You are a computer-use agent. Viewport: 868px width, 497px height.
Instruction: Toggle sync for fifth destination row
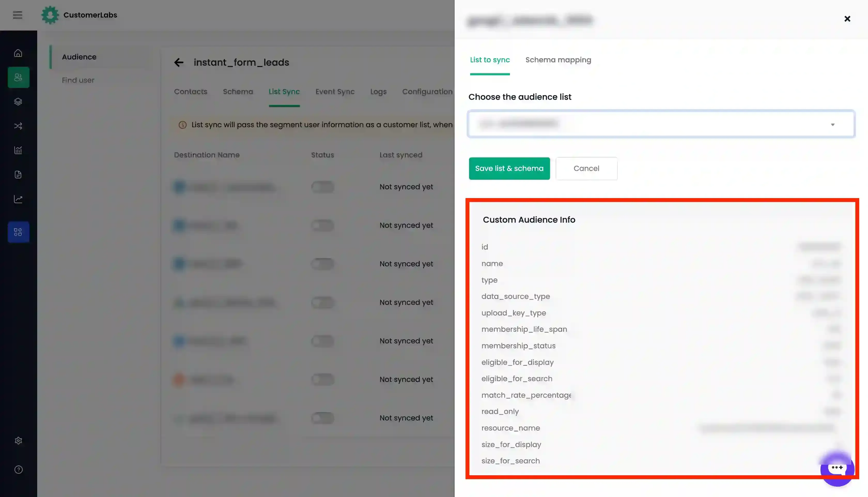322,341
